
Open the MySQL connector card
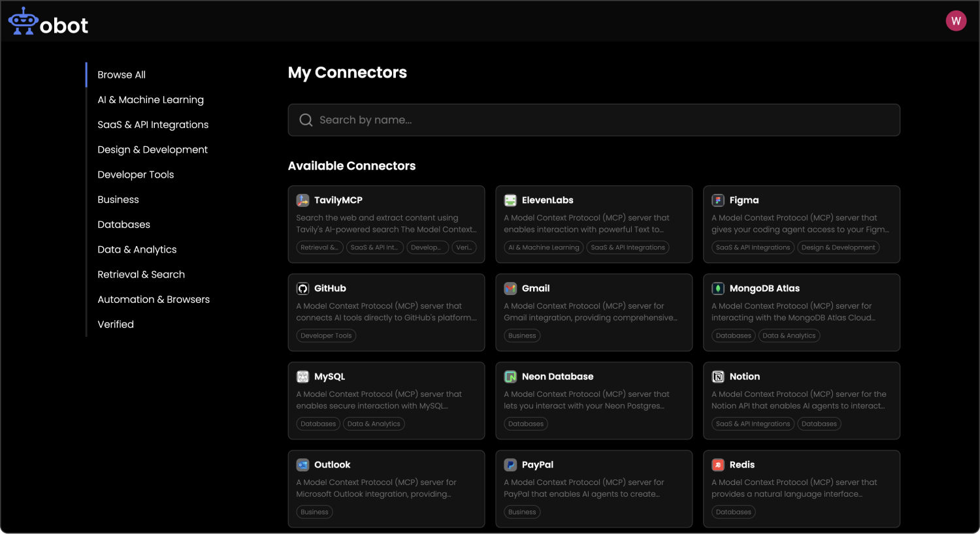[x=386, y=400]
